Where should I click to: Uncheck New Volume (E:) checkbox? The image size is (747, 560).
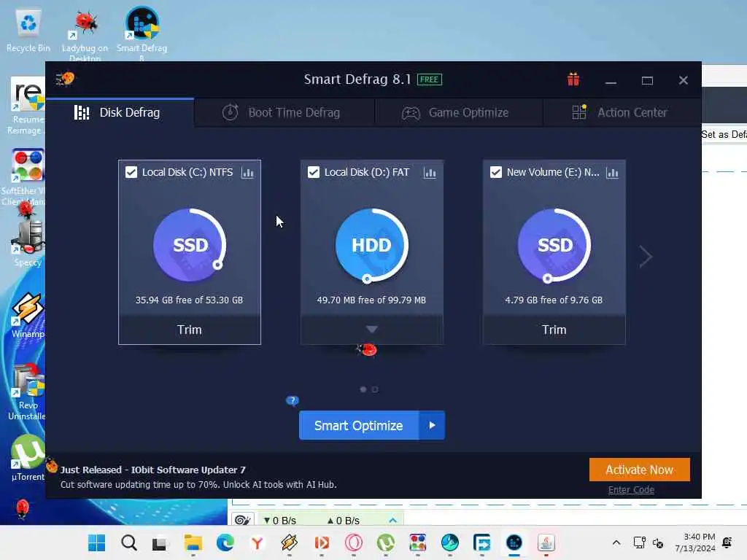pyautogui.click(x=496, y=172)
